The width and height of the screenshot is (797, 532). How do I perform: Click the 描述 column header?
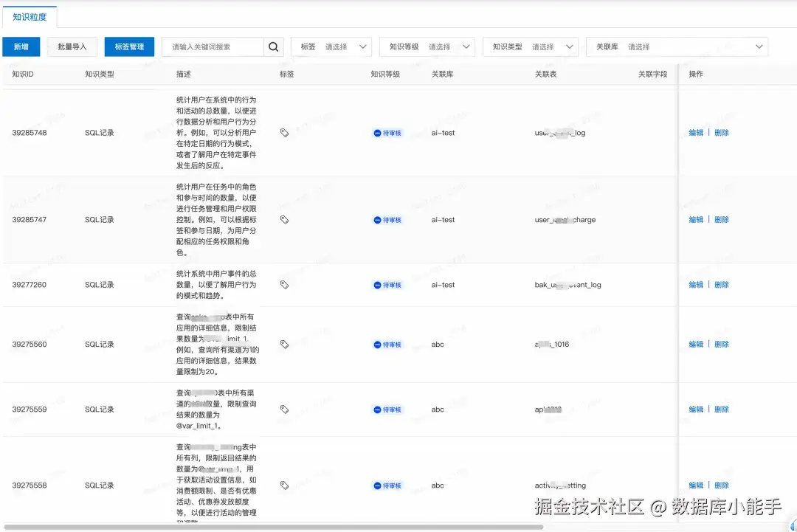point(184,75)
